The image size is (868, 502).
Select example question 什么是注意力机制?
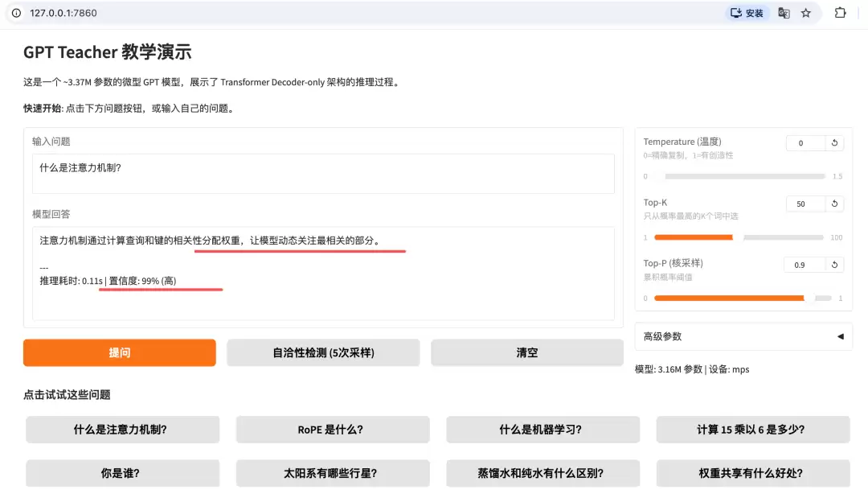[x=122, y=430]
